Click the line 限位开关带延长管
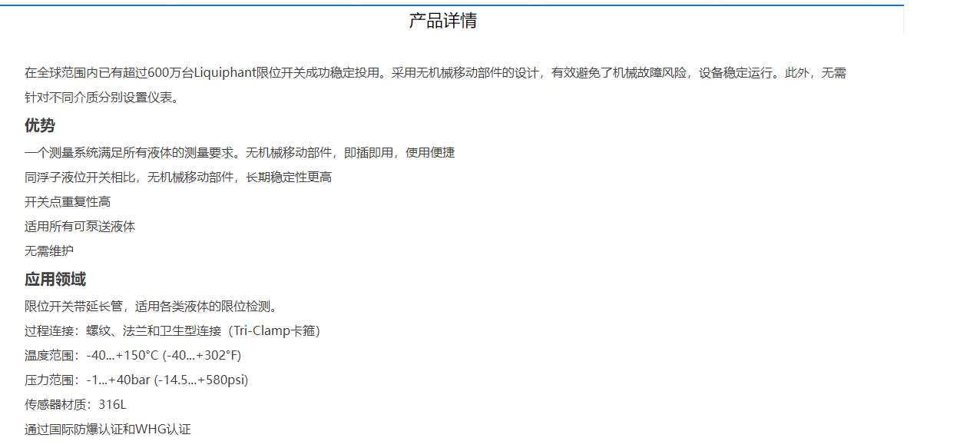The height and width of the screenshot is (448, 980). tap(151, 307)
